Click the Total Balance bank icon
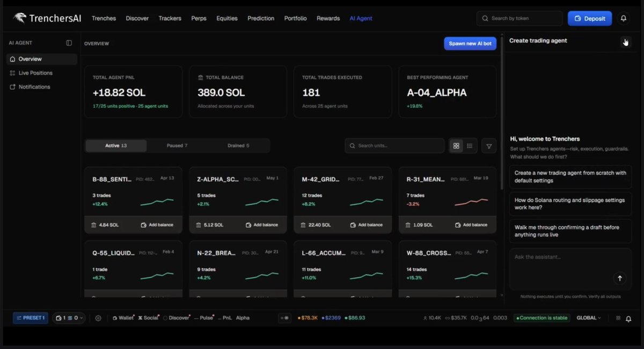The image size is (644, 349). click(201, 78)
